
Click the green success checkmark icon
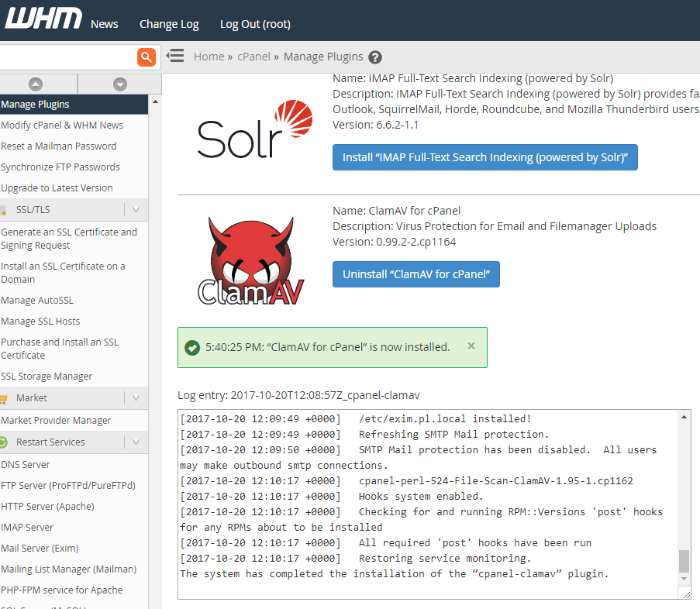[x=192, y=348]
